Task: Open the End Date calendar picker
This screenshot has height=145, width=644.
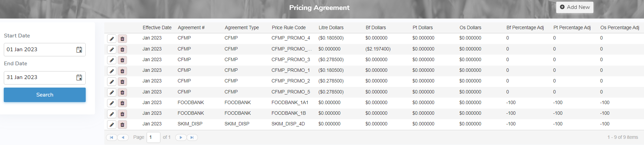Action: tap(79, 77)
